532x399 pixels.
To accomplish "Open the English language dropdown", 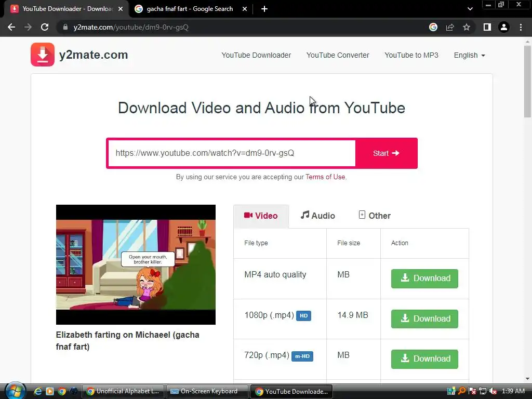I will click(x=470, y=55).
